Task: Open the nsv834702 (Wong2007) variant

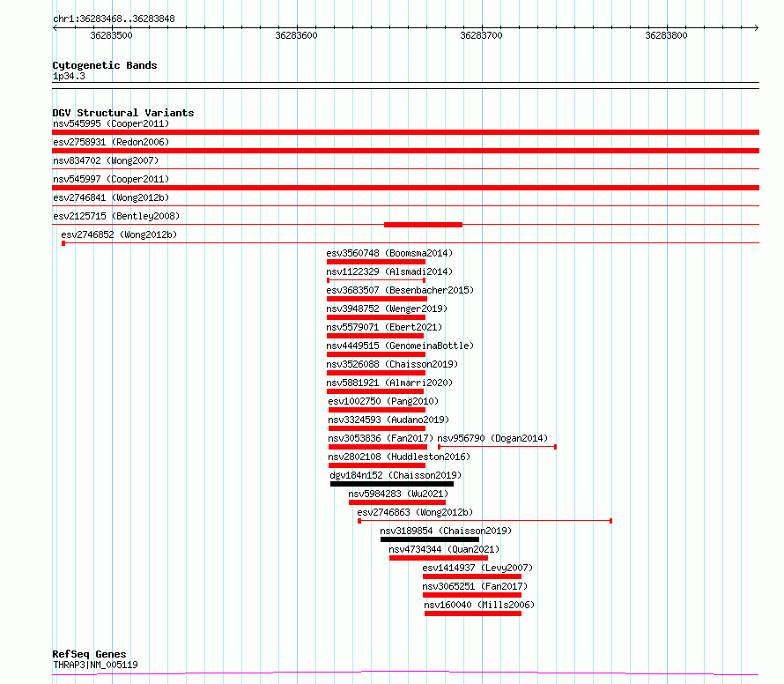Action: (106, 160)
